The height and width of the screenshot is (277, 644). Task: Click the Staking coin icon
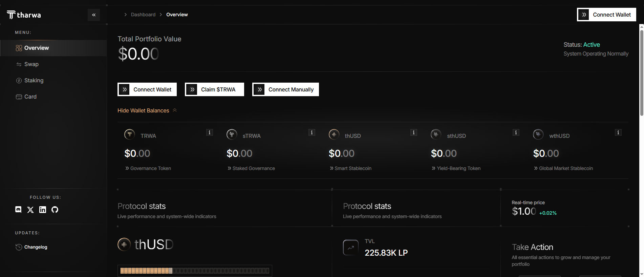point(19,81)
